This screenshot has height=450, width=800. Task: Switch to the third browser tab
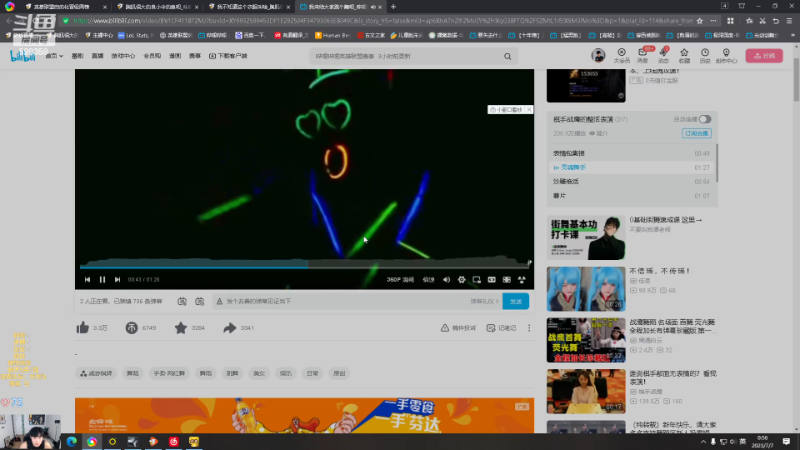248,7
